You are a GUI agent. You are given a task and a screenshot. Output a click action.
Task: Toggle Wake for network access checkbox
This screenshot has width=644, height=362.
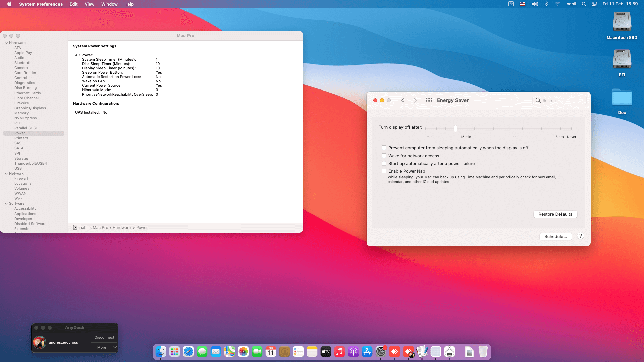click(x=384, y=156)
